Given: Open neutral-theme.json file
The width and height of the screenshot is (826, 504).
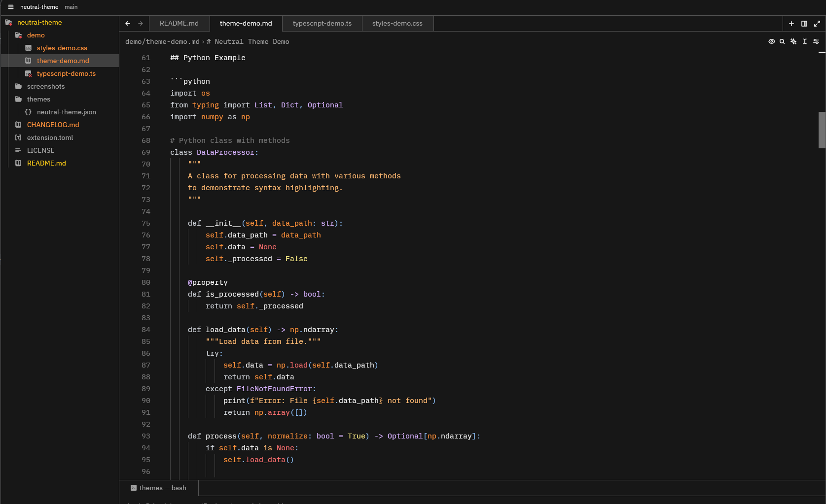Looking at the screenshot, I should tap(67, 112).
